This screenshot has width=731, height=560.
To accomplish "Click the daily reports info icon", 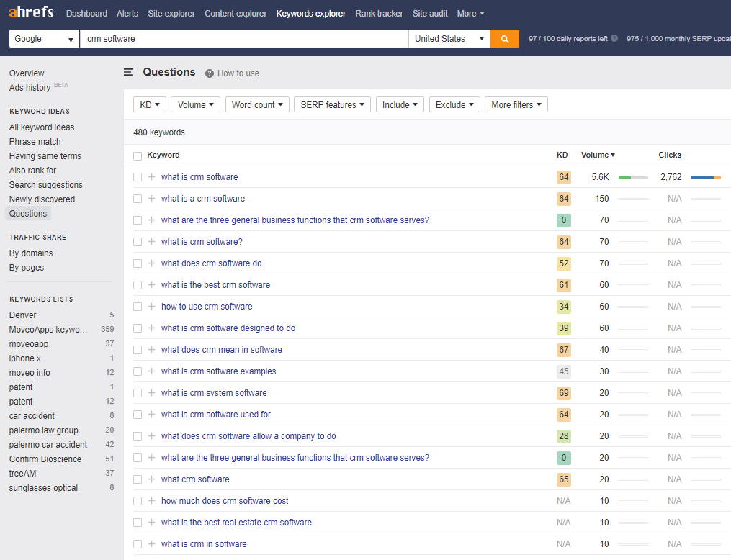I will click(614, 38).
